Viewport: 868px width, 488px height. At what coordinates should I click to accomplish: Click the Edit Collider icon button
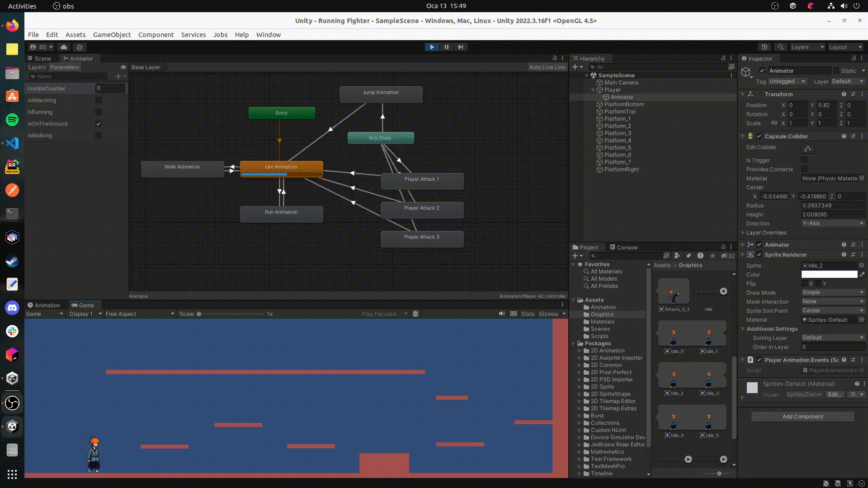807,148
